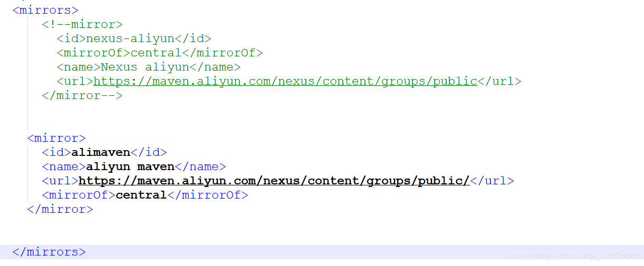Click the nexus-aliyun id value

pos(130,38)
